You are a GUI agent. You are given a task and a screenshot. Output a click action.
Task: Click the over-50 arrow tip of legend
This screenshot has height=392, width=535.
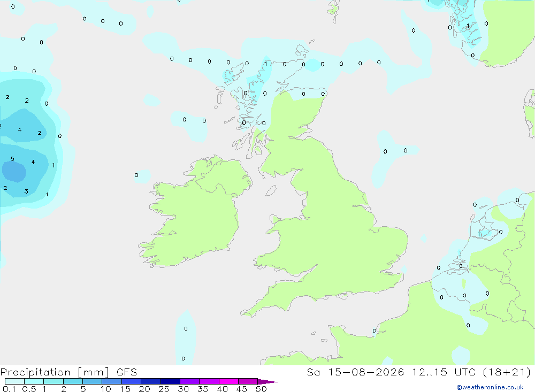(268, 382)
